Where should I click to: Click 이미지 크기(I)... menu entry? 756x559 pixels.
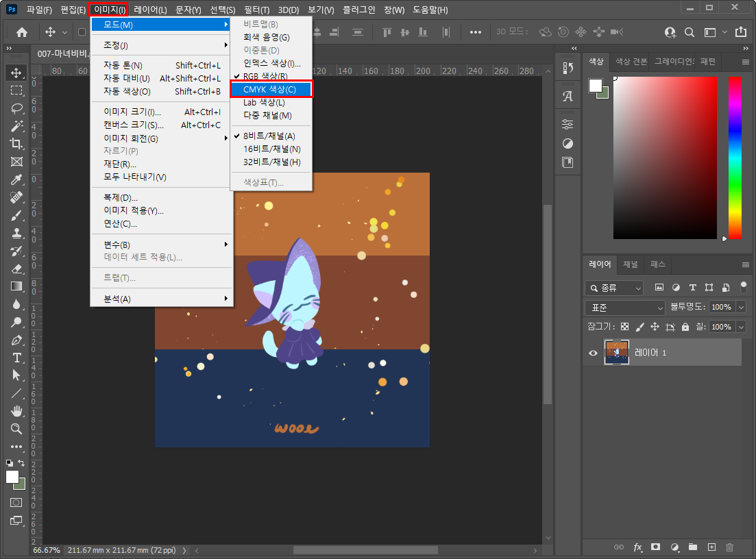tap(162, 112)
